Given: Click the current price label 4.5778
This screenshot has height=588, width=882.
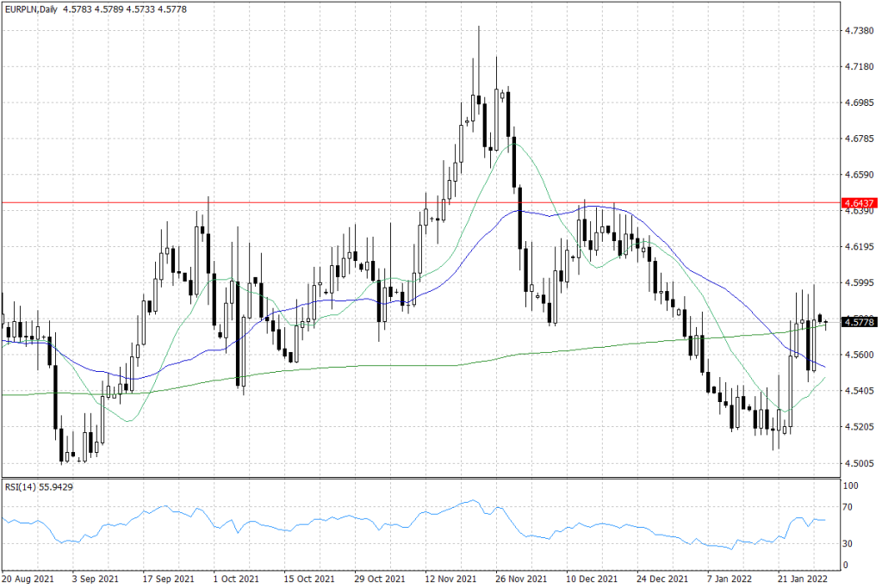Looking at the screenshot, I should (x=860, y=322).
